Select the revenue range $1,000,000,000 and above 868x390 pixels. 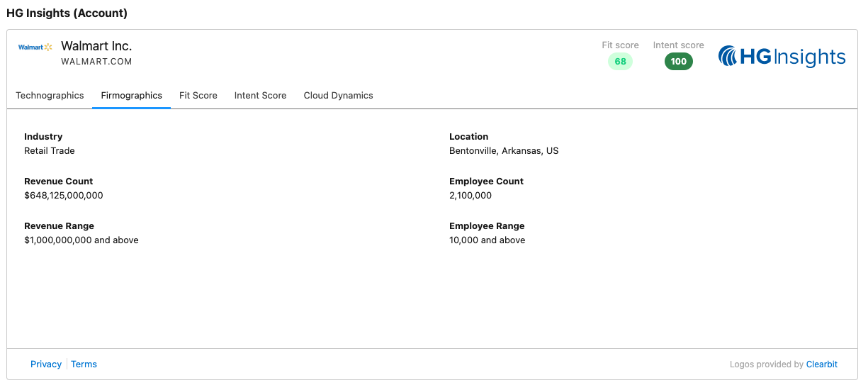[x=81, y=240]
